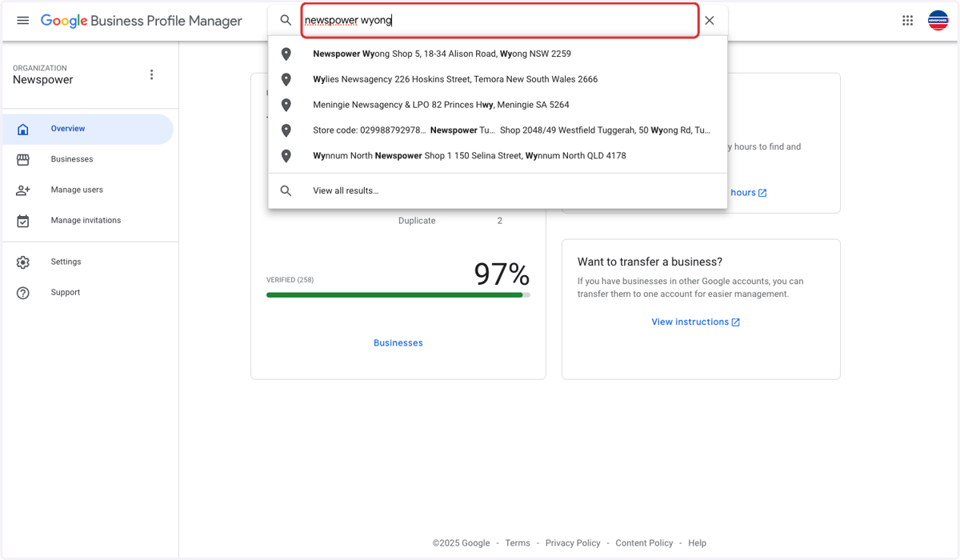Screen dimensions: 960x560
Task: Open Businesses in the sidebar
Action: pos(88,159)
